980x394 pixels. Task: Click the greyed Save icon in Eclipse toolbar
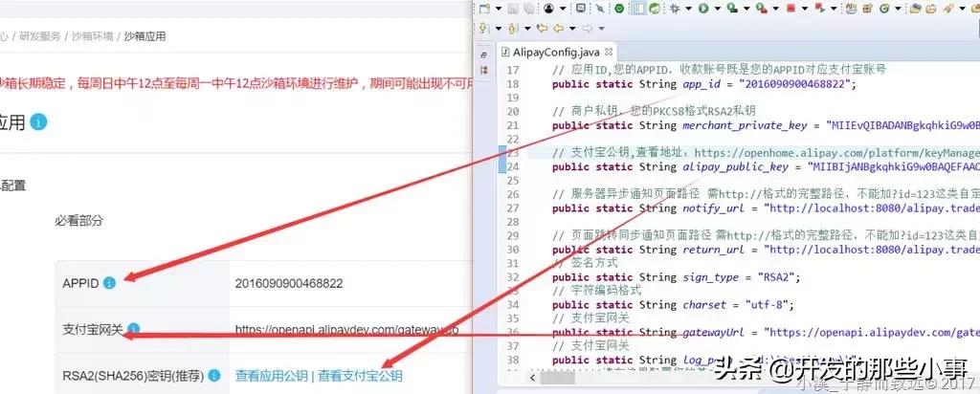(513, 8)
